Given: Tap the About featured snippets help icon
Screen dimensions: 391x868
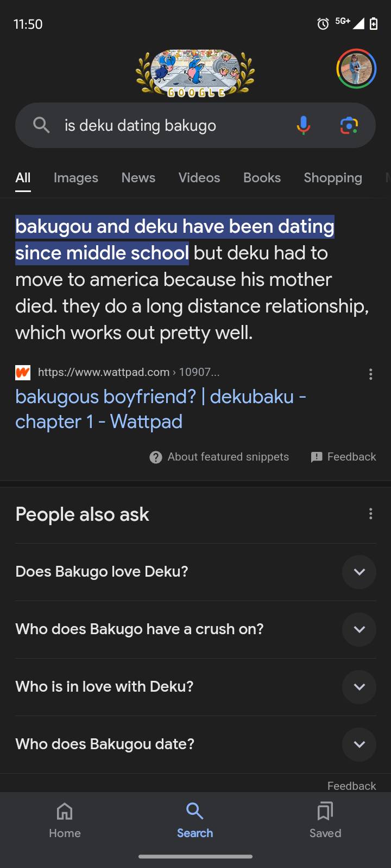Looking at the screenshot, I should coord(156,457).
